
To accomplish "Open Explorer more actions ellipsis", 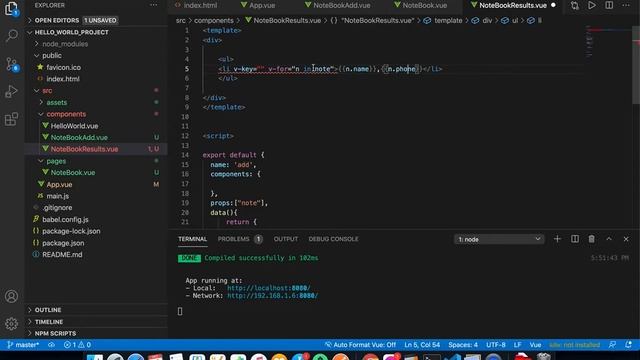I will pyautogui.click(x=153, y=5).
